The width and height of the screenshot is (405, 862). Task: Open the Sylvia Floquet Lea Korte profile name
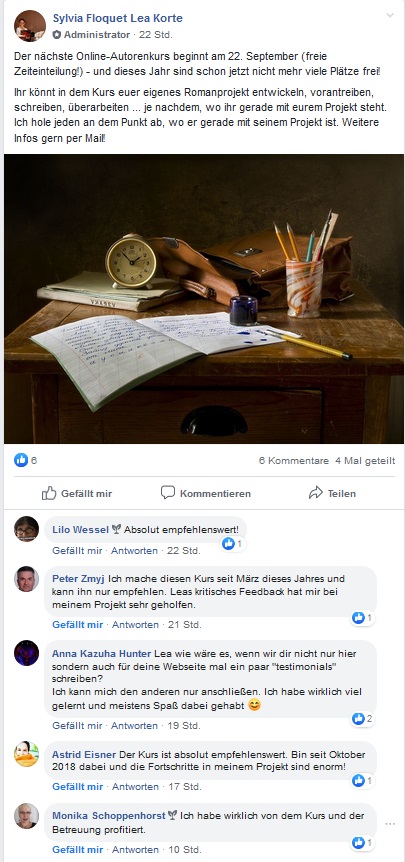point(118,18)
